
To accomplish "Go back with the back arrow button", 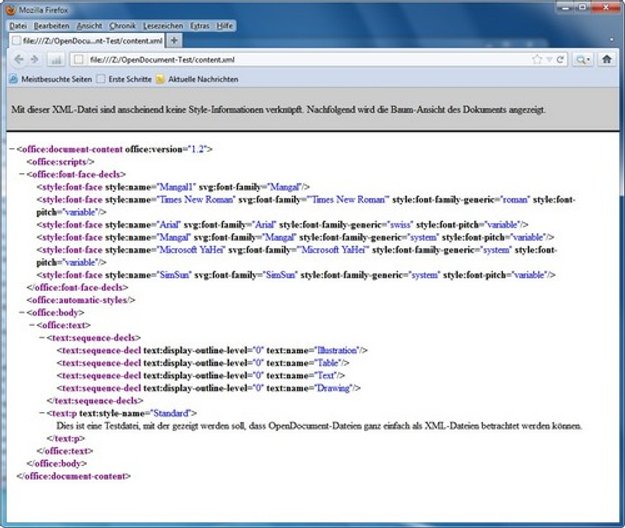I will pos(19,60).
